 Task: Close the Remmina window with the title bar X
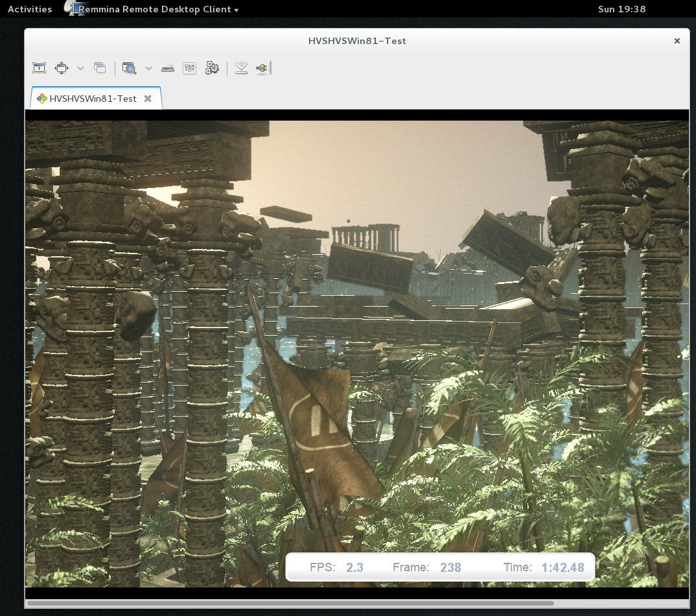click(677, 41)
